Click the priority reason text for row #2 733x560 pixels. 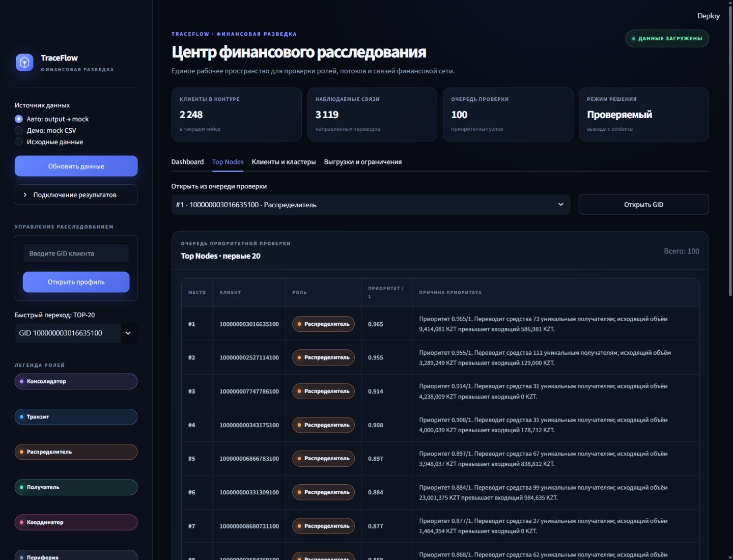pos(545,358)
